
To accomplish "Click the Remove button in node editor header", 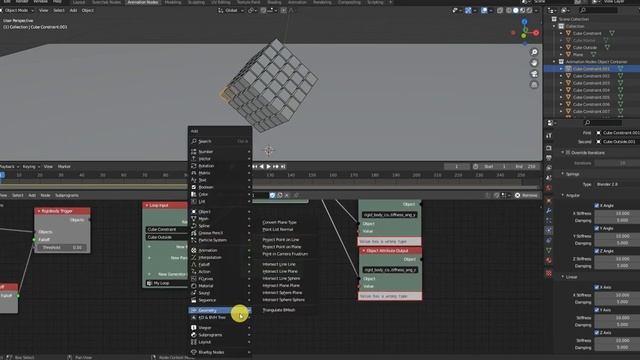I will point(526,196).
